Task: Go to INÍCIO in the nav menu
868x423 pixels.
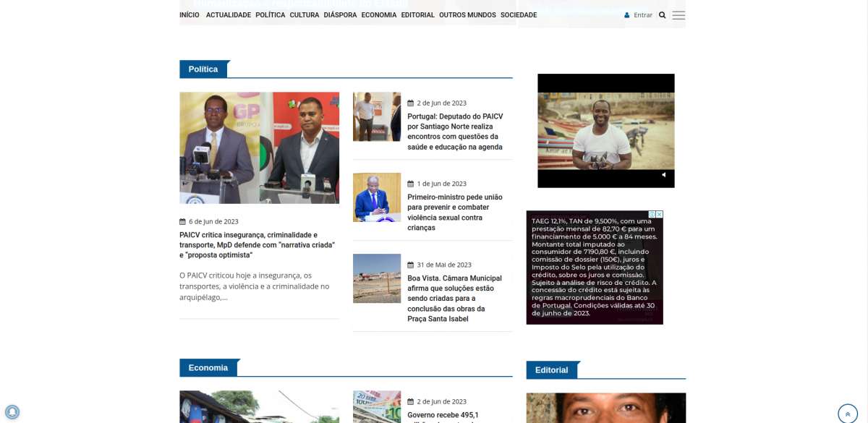Action: (x=190, y=15)
